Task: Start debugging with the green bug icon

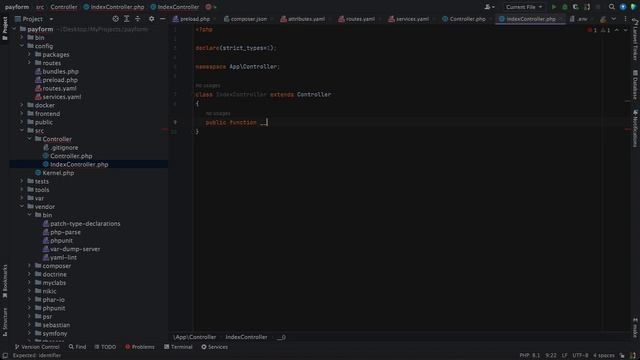Action: click(x=564, y=7)
